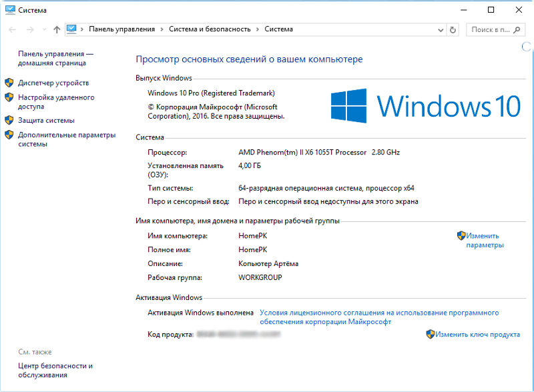Open Защита системы link
This screenshot has height=392, width=534.
[46, 121]
